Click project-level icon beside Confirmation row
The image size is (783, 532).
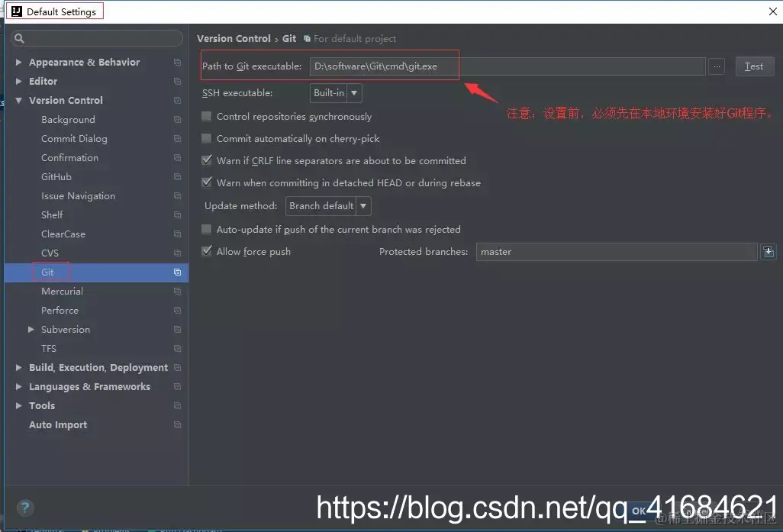177,157
